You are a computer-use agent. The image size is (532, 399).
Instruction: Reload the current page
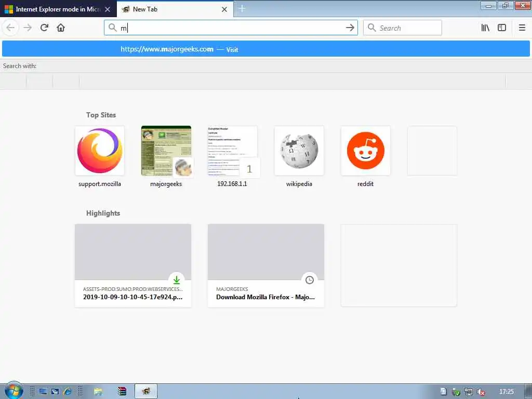(44, 28)
